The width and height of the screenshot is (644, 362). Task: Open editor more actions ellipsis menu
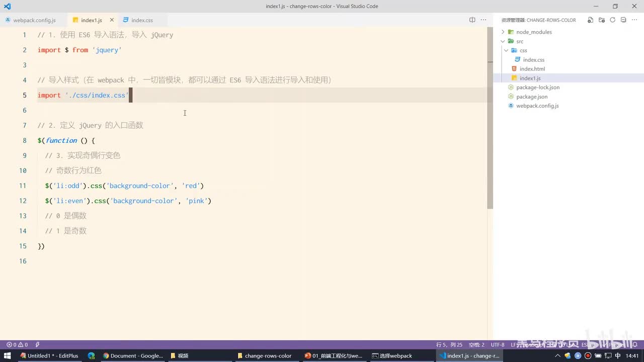coord(484,20)
